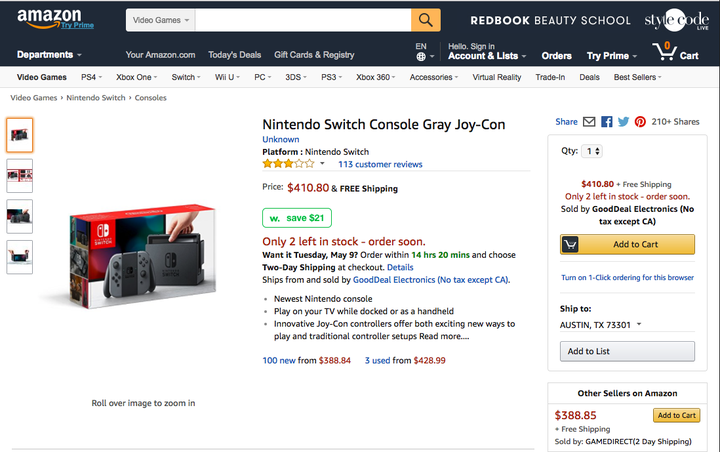The width and height of the screenshot is (720, 452).
Task: Click the globe language icon
Action: 421,57
